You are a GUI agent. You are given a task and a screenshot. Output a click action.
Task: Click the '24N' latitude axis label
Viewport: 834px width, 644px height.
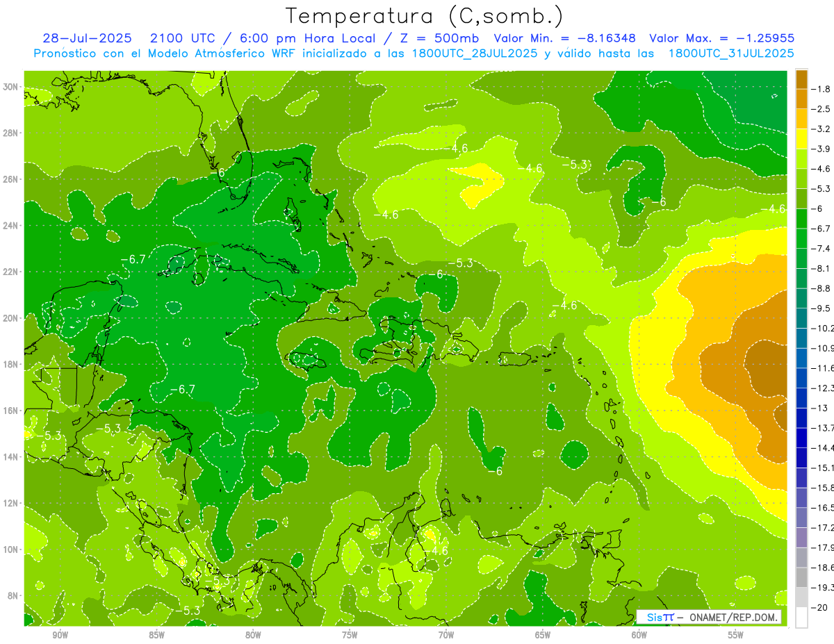[11, 226]
